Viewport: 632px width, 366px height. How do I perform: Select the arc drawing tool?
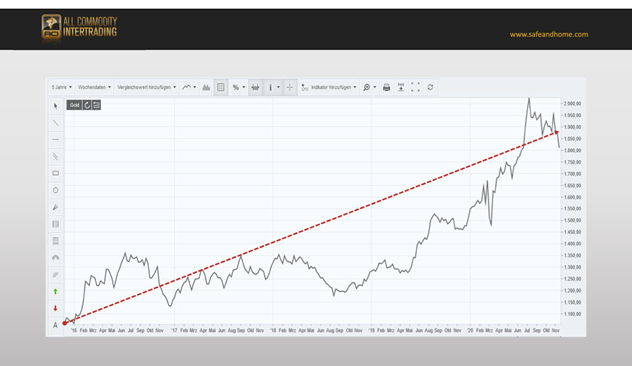56,258
